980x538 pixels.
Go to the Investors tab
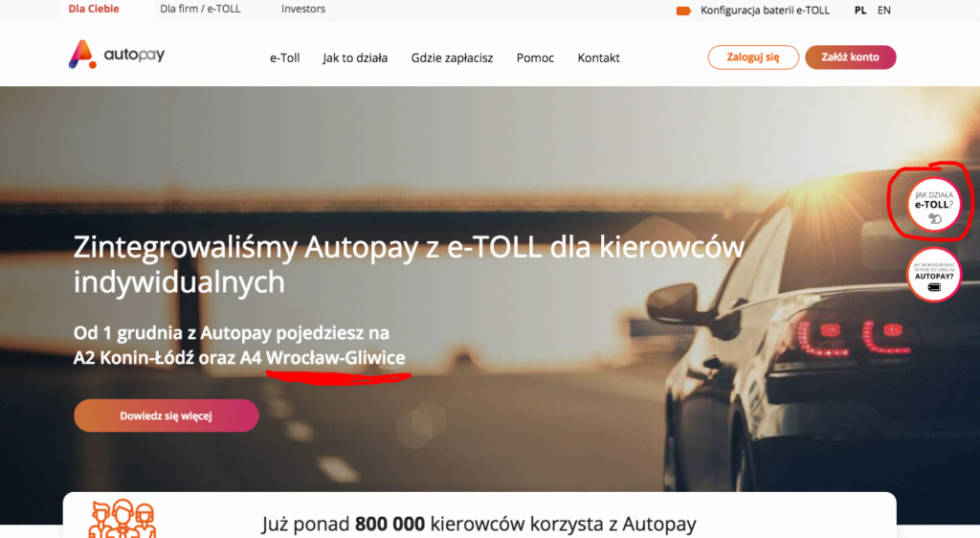(x=303, y=9)
